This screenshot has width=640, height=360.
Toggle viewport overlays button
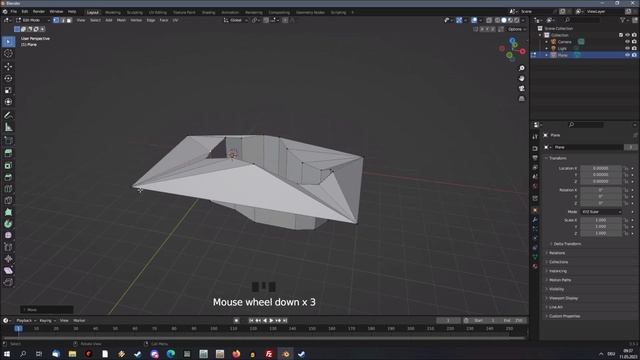pyautogui.click(x=474, y=20)
